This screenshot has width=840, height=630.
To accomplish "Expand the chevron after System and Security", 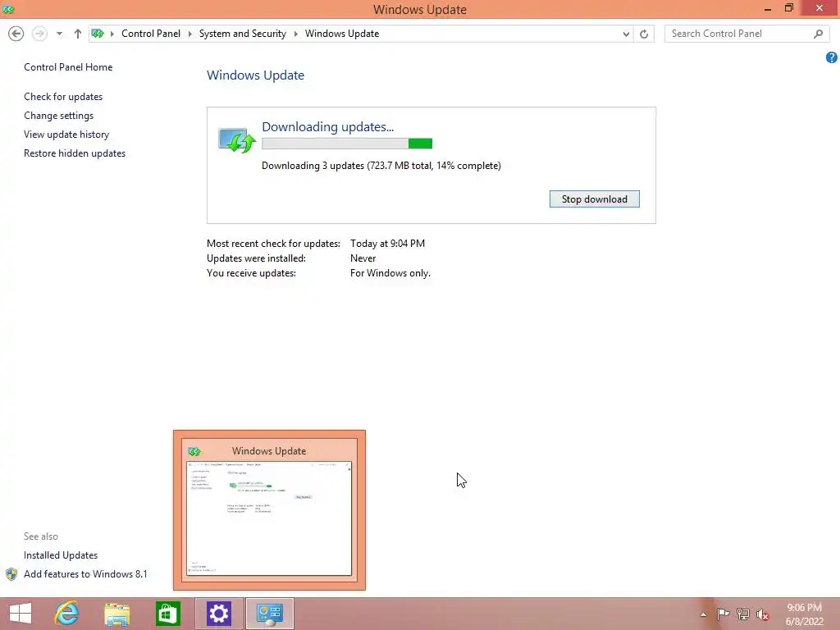I will point(295,34).
